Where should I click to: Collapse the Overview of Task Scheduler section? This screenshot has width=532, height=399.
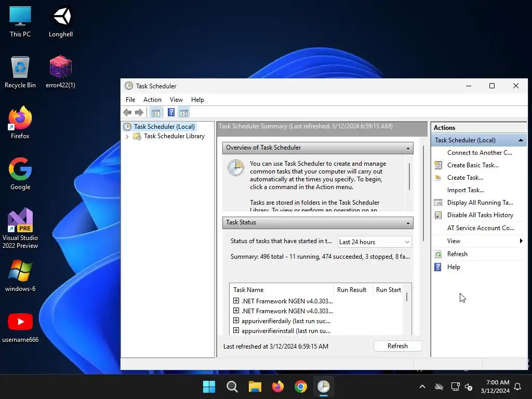[408, 148]
